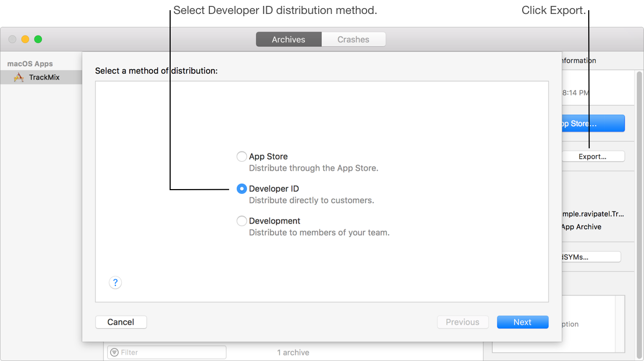The width and height of the screenshot is (644, 361).
Task: Select TrackMix app in sidebar
Action: point(41,77)
